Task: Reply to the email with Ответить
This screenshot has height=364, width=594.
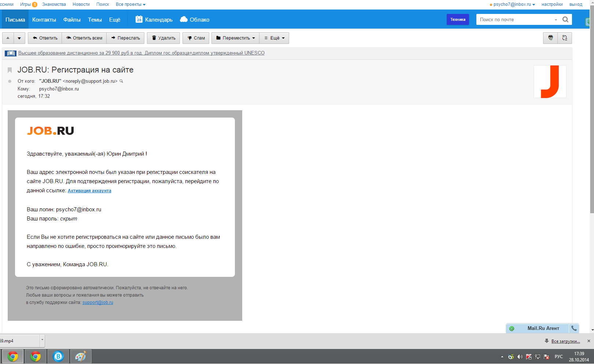Action: pos(45,38)
